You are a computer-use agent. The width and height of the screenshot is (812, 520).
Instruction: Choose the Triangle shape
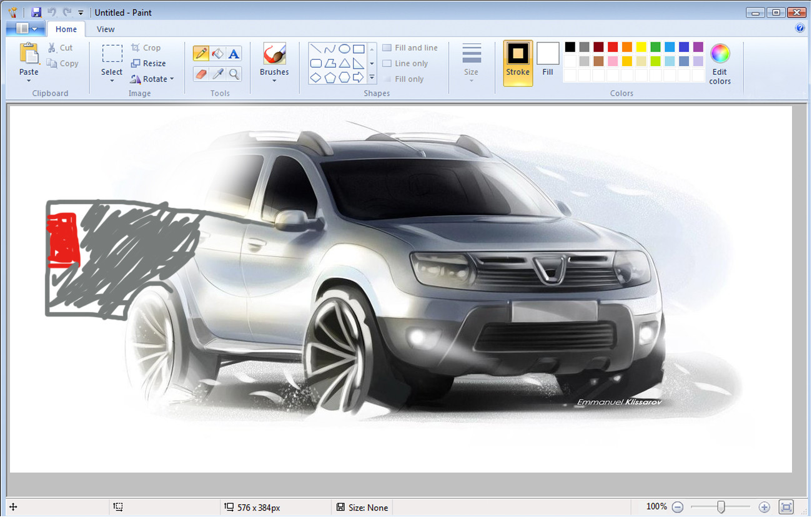click(344, 63)
